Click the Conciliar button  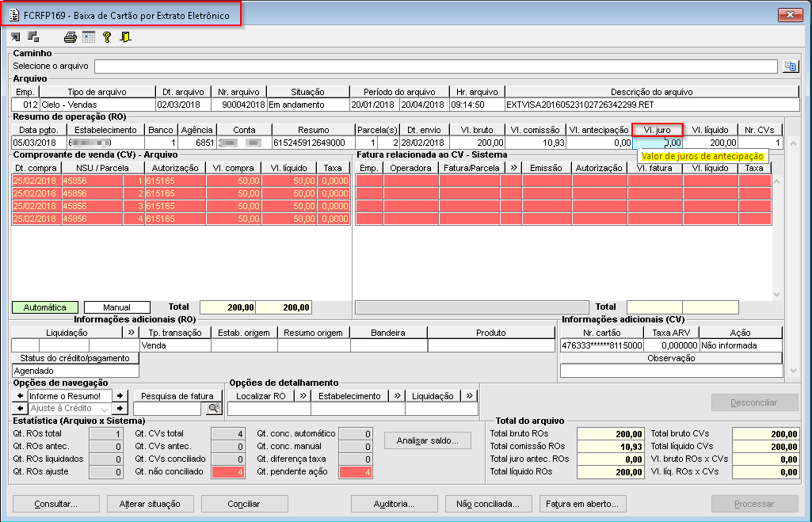(x=245, y=504)
